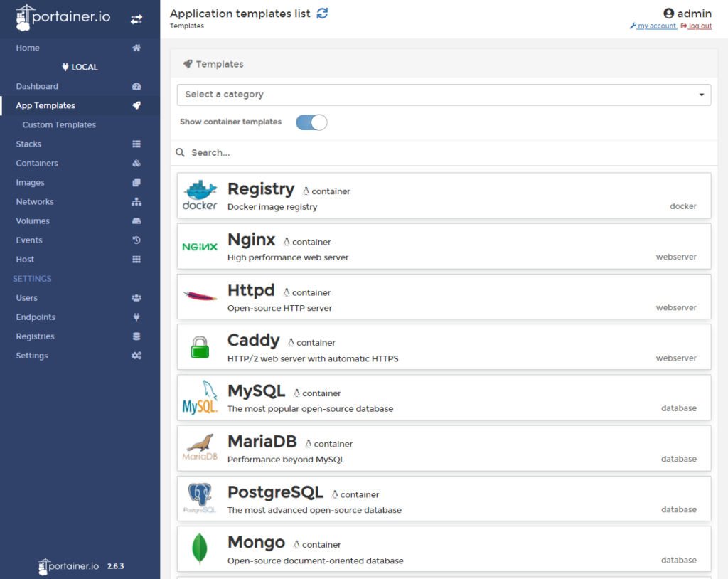Click the Endpoints plug icon
Image resolution: width=728 pixels, height=579 pixels.
click(136, 317)
